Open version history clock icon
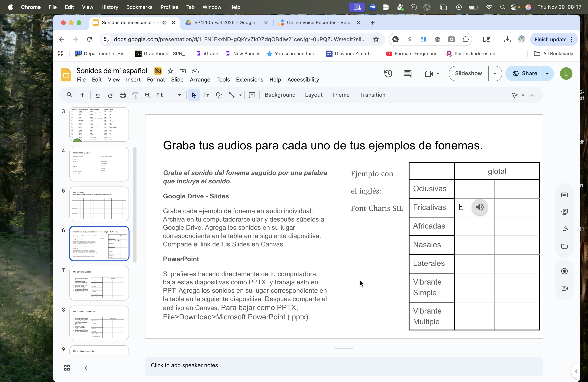The image size is (588, 382). tap(388, 73)
